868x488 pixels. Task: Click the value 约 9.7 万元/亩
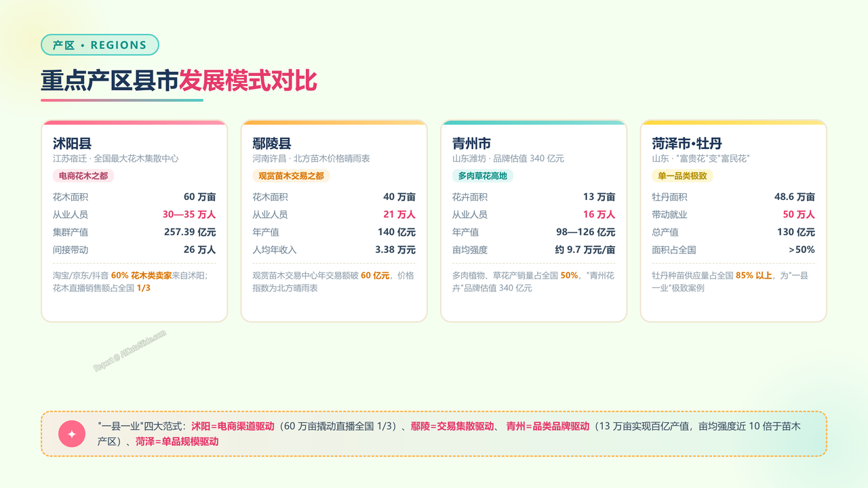(x=585, y=249)
